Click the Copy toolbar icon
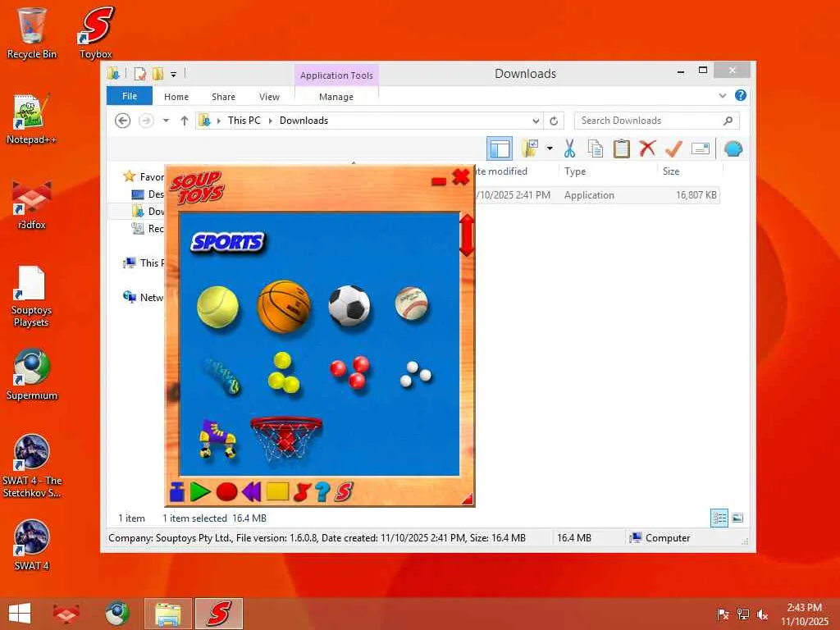The width and height of the screenshot is (840, 630). click(596, 148)
